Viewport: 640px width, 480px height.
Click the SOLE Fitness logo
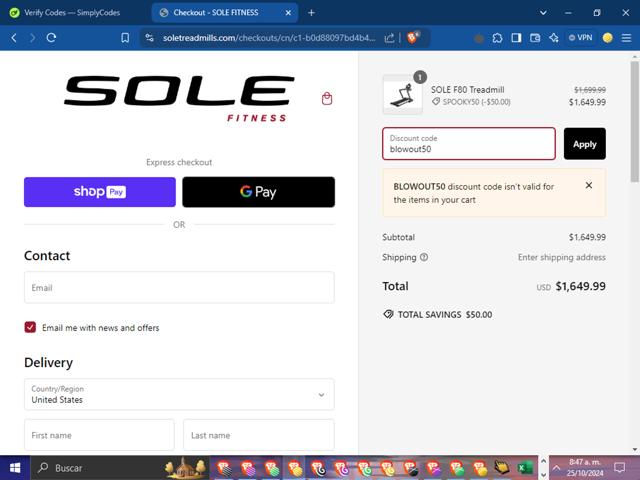click(x=179, y=98)
